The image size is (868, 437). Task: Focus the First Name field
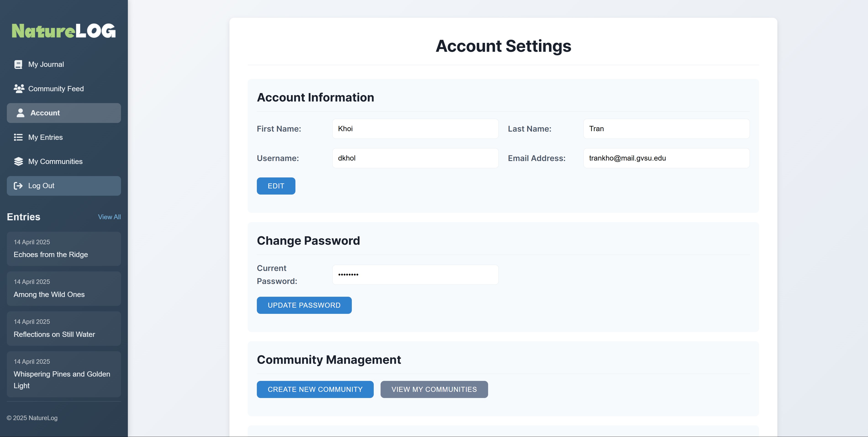(x=415, y=129)
